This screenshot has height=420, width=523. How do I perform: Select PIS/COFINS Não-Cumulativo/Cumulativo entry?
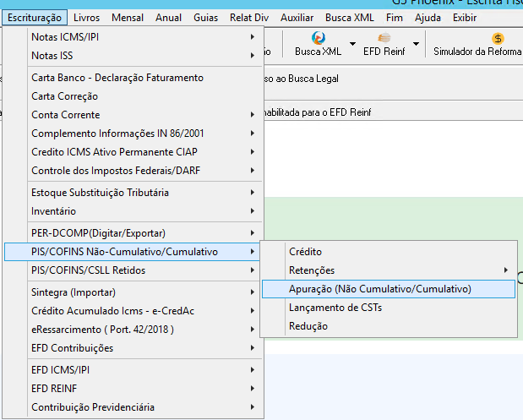point(133,252)
